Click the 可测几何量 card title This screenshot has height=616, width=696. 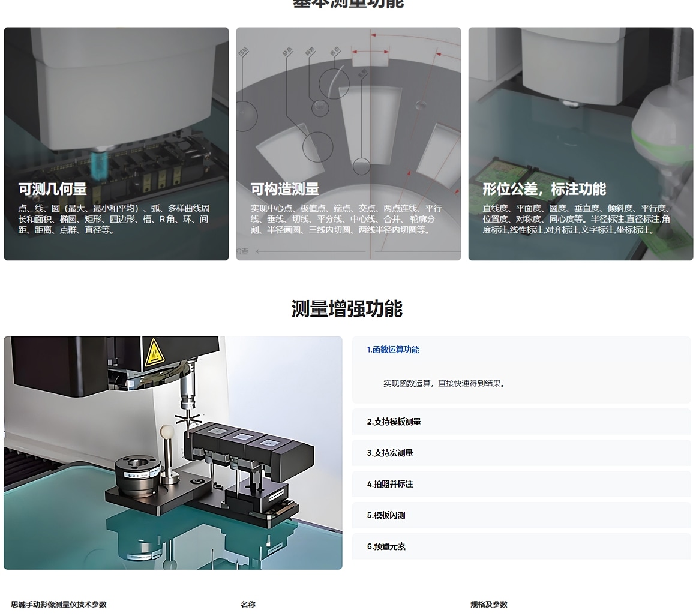point(53,189)
